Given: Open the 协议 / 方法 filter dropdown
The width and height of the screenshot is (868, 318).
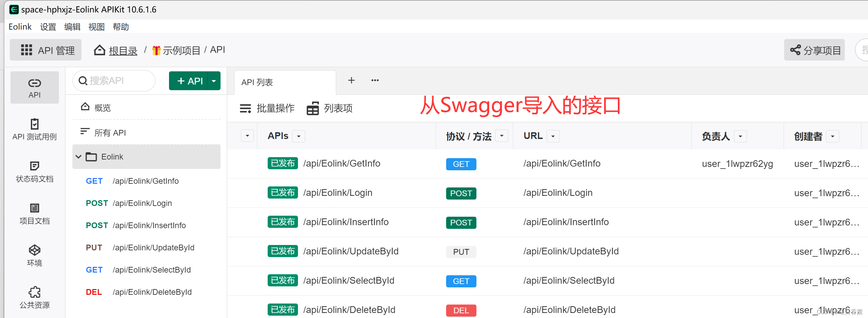Looking at the screenshot, I should pyautogui.click(x=502, y=136).
